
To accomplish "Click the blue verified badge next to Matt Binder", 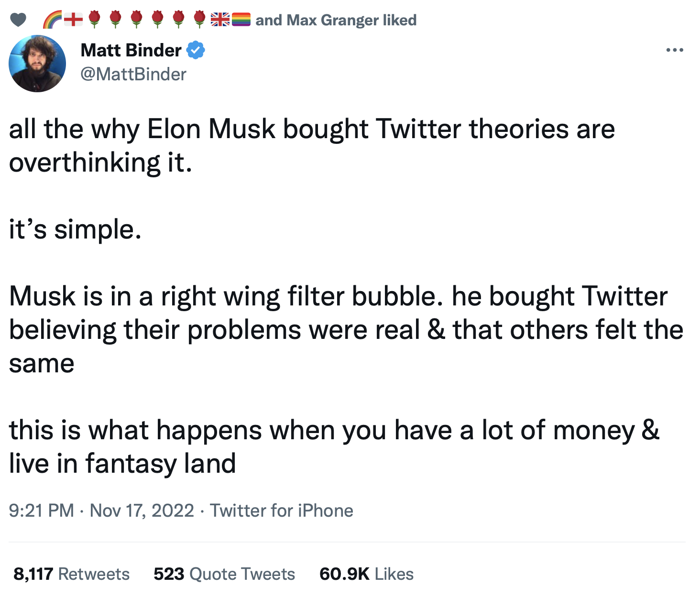I will click(x=196, y=50).
